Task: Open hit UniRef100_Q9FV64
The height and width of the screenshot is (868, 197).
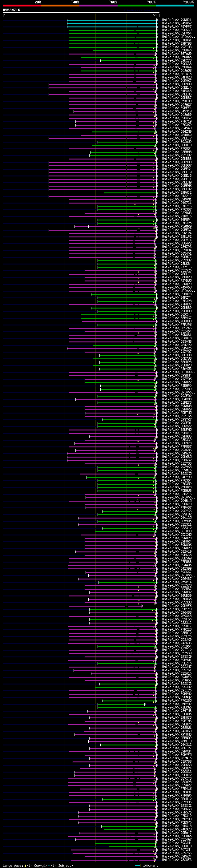Action: point(177,33)
